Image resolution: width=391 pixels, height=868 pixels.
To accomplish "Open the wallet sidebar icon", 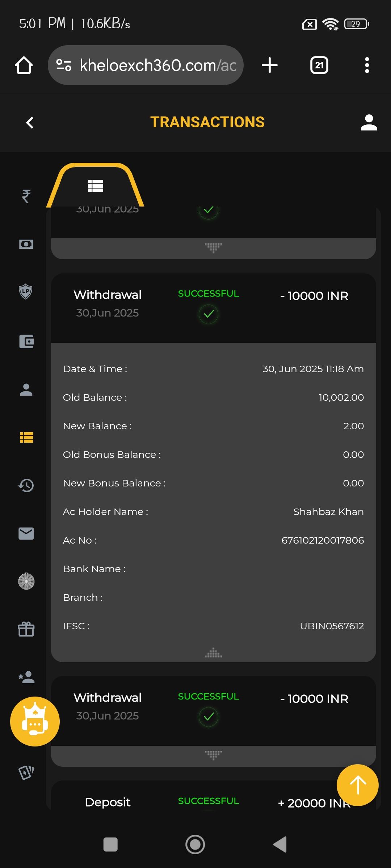I will tap(26, 341).
